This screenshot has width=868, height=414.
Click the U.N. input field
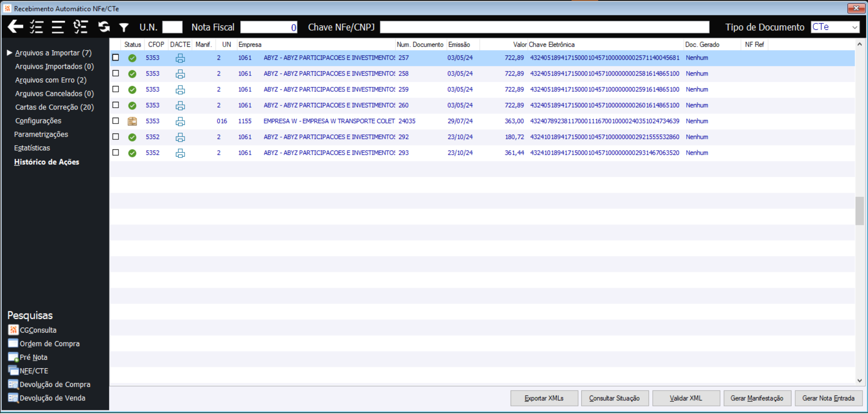pos(172,27)
